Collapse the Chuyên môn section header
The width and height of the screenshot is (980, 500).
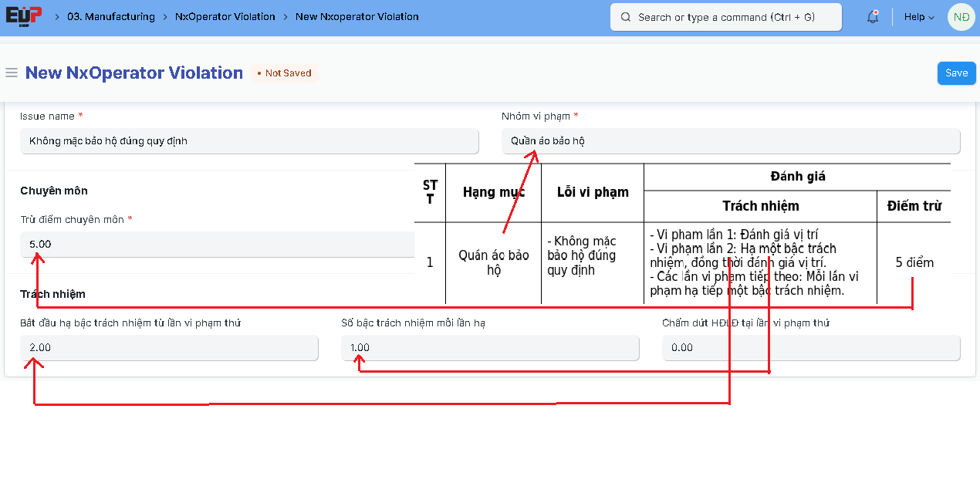[x=54, y=191]
